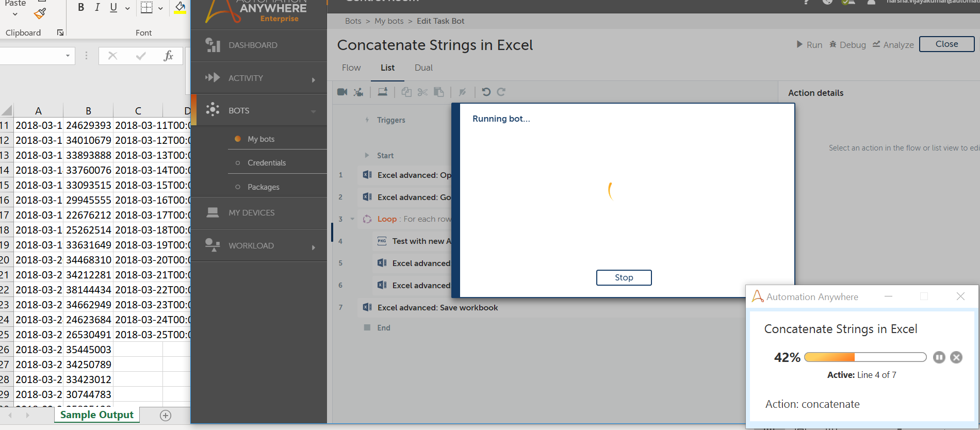Select the Save workbook action on line 7
Viewport: 980px width, 430px height.
[437, 307]
